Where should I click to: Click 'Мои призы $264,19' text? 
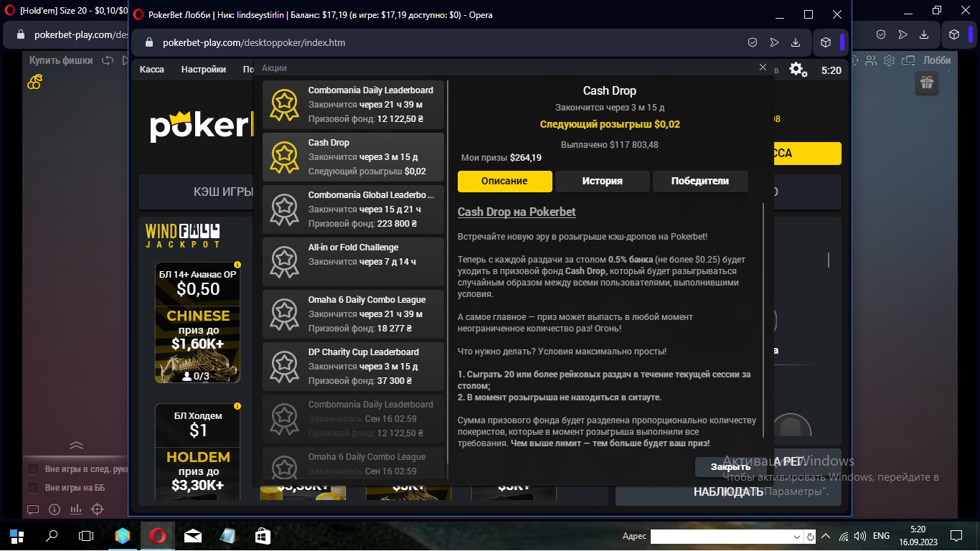point(501,158)
